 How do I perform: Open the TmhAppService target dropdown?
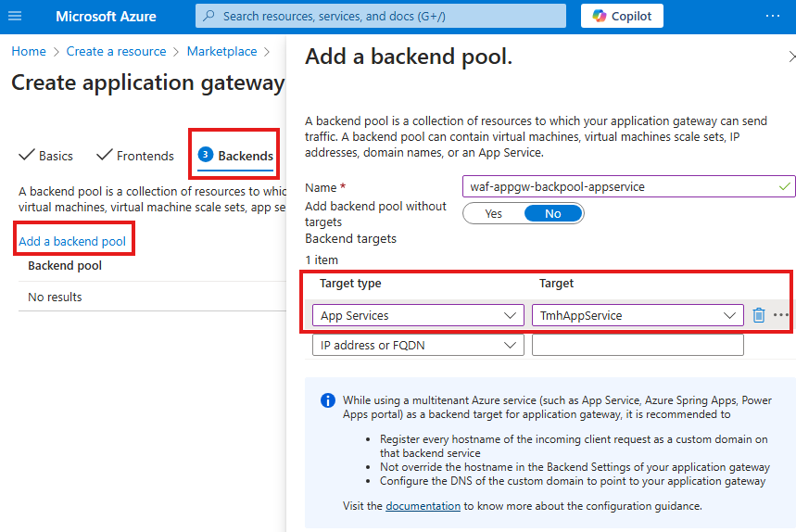click(x=638, y=315)
